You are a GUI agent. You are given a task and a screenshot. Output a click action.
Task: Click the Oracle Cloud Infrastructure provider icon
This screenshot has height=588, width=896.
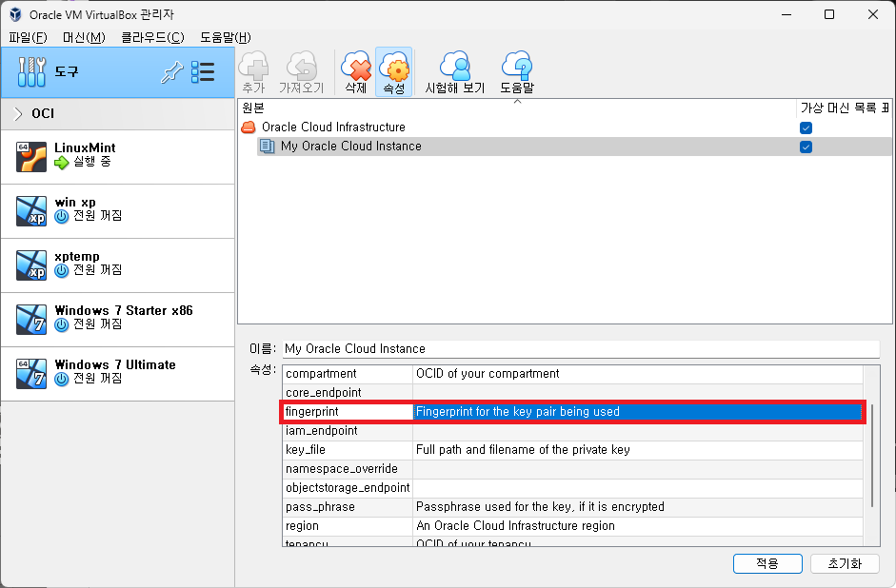coord(249,127)
